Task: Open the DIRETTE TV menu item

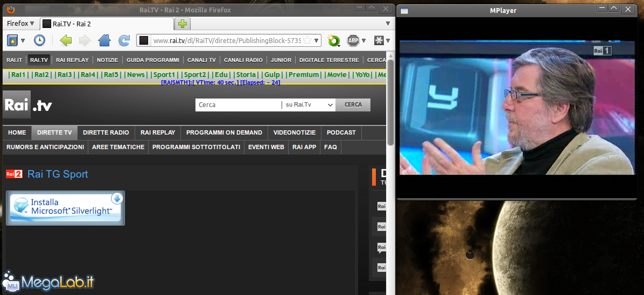Action: (54, 133)
